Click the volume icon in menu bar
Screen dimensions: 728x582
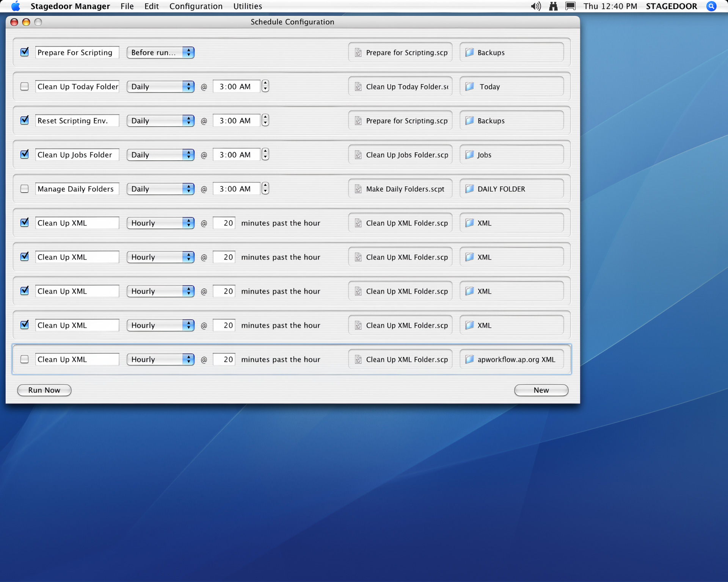point(536,6)
